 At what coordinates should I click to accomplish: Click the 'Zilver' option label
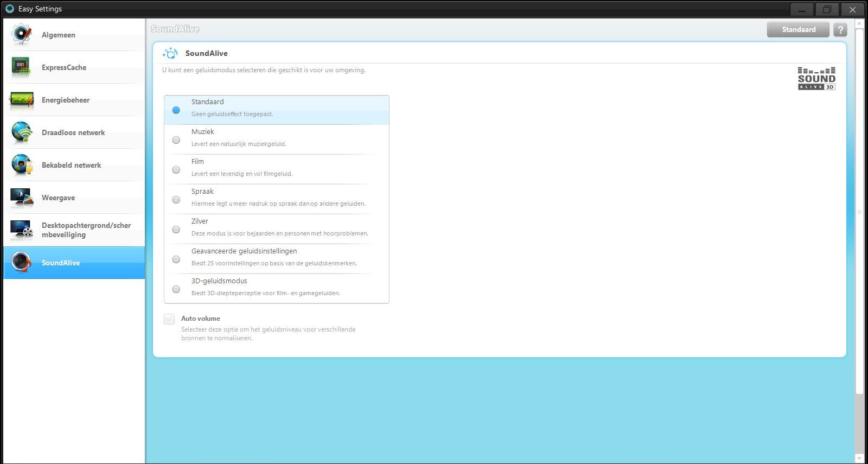[200, 221]
